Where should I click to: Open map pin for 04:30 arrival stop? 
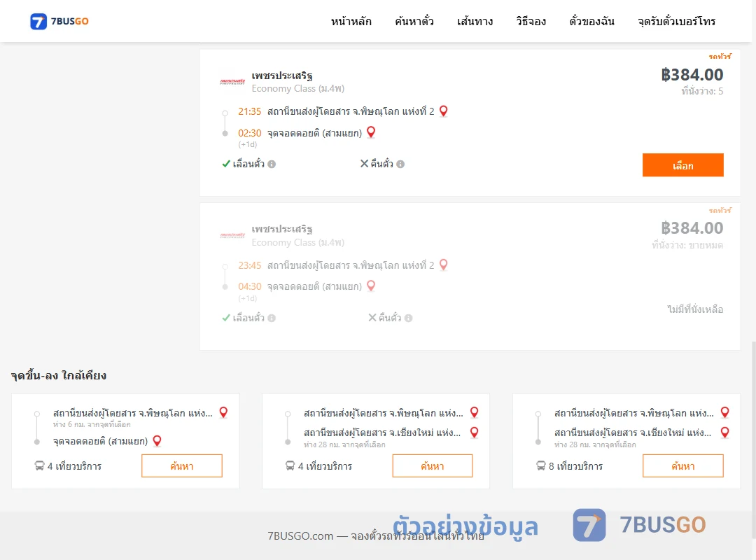pos(371,286)
